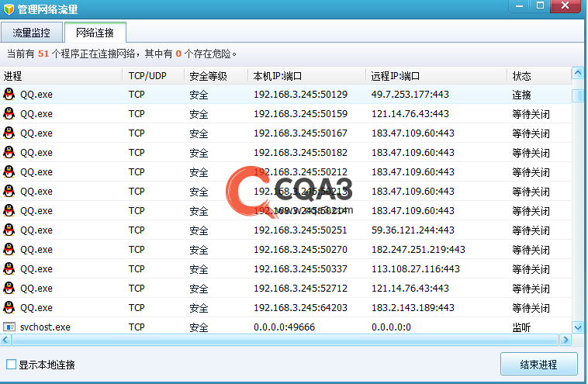The width and height of the screenshot is (588, 384).
Task: Select remote address 49.7.253.177:443
Action: coord(410,94)
